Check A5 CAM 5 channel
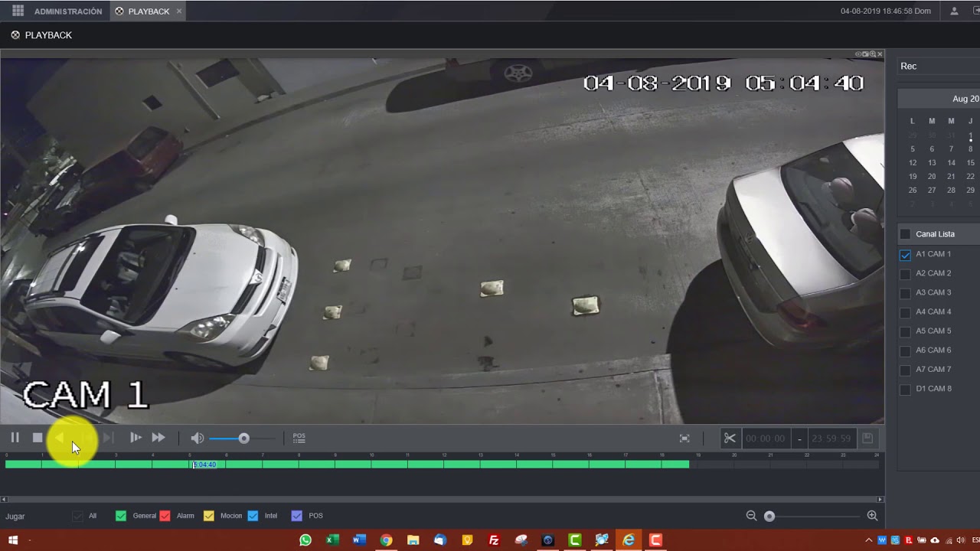This screenshot has width=980, height=551. (905, 331)
